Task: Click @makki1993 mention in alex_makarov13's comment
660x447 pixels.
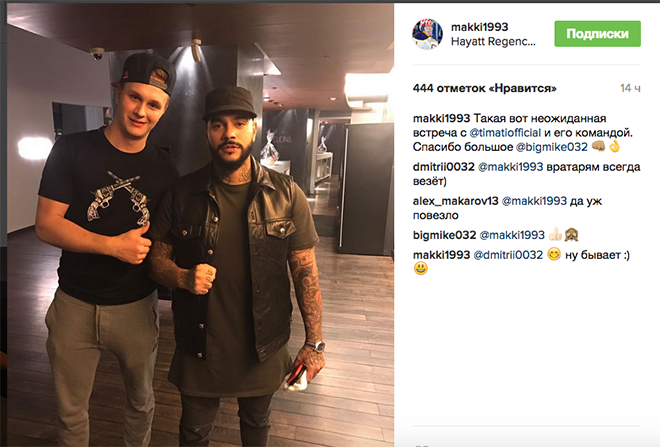Action: pos(535,201)
